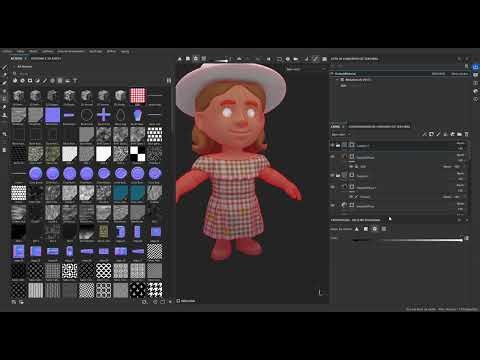Viewport: 480px width, 360px height.
Task: Open the All libraries dropdown in Assets
Action: [x=23, y=67]
